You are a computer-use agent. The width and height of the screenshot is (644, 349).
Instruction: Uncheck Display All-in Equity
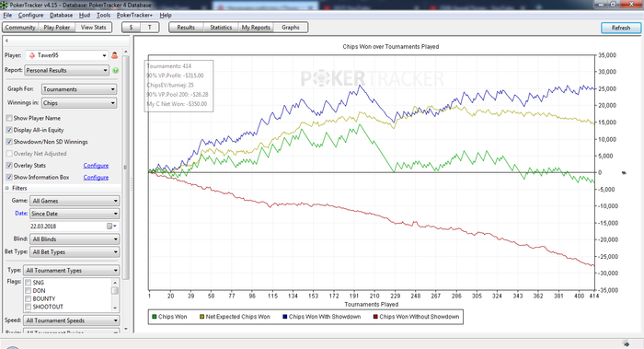click(9, 130)
